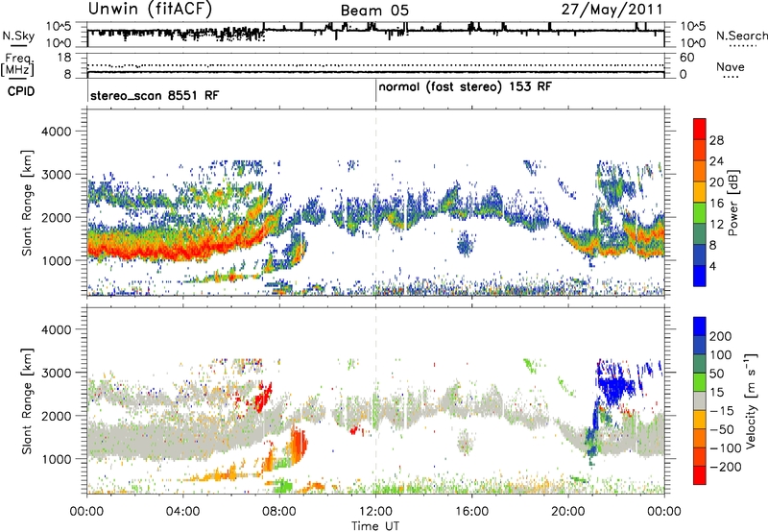This screenshot has width=768, height=532.
Task: Click the '16:00' time axis label
Action: tap(471, 512)
